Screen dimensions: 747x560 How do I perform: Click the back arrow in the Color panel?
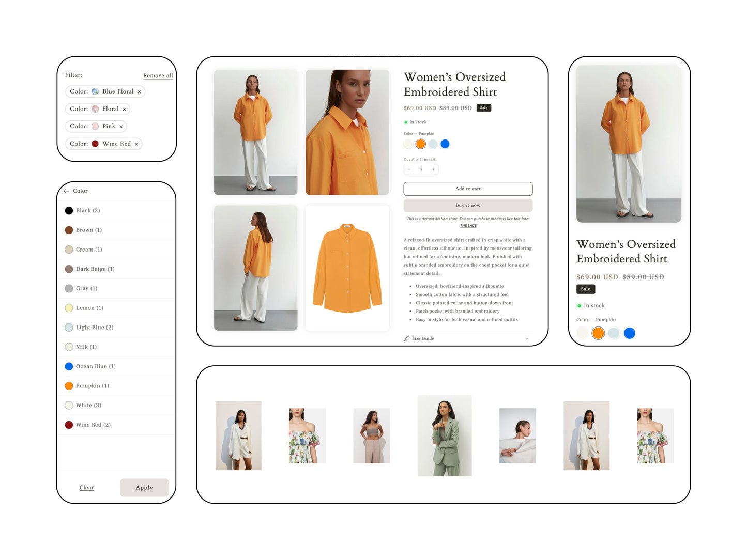pyautogui.click(x=67, y=191)
